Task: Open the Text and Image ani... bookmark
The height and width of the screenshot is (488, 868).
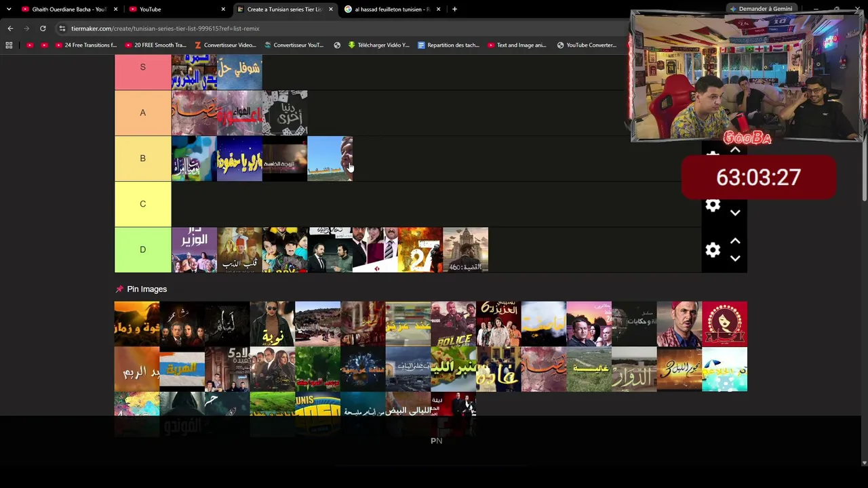Action: [517, 45]
